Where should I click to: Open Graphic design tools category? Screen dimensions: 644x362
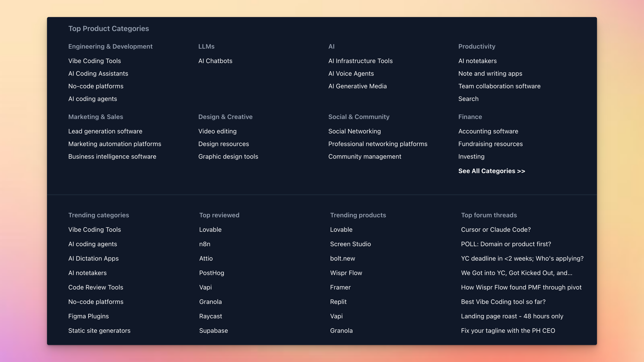click(228, 156)
